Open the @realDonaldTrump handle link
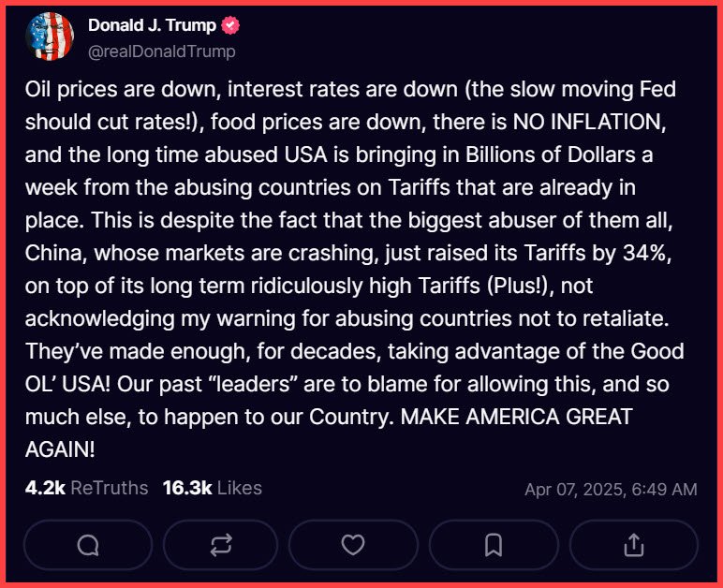 pos(161,51)
